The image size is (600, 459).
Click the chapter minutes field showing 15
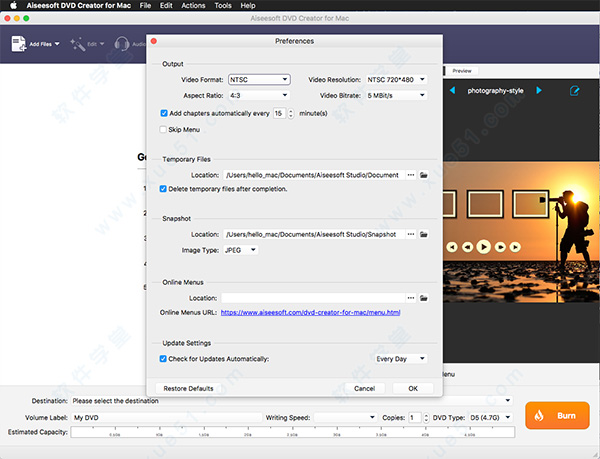pyautogui.click(x=279, y=113)
